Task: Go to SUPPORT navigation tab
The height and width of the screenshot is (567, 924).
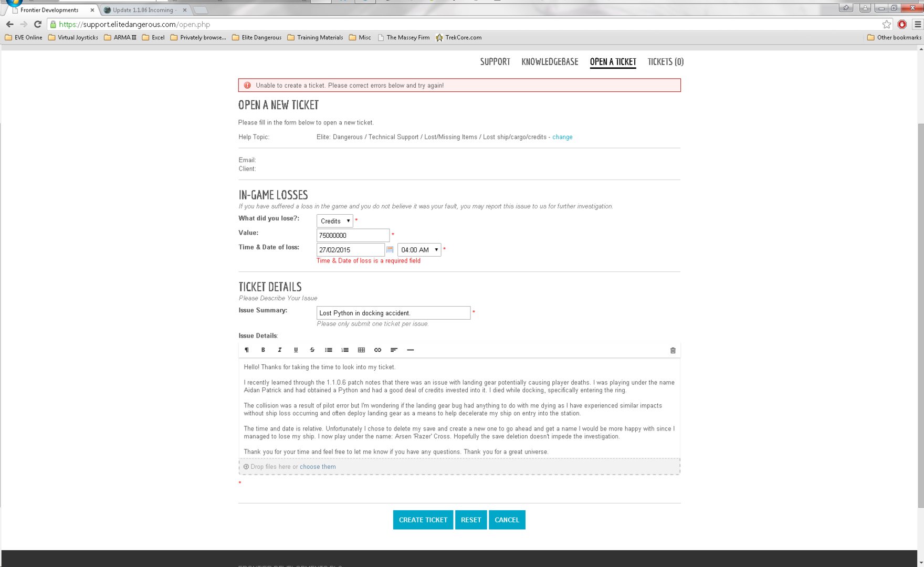Action: click(x=495, y=62)
